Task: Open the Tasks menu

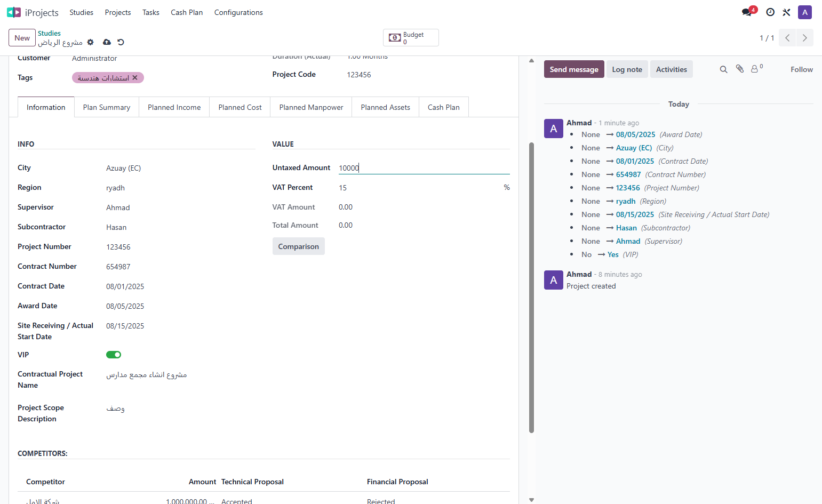Action: [151, 12]
